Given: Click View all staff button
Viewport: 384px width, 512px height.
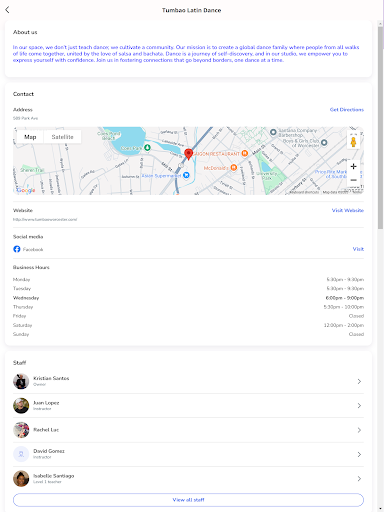Looking at the screenshot, I should coord(188,500).
